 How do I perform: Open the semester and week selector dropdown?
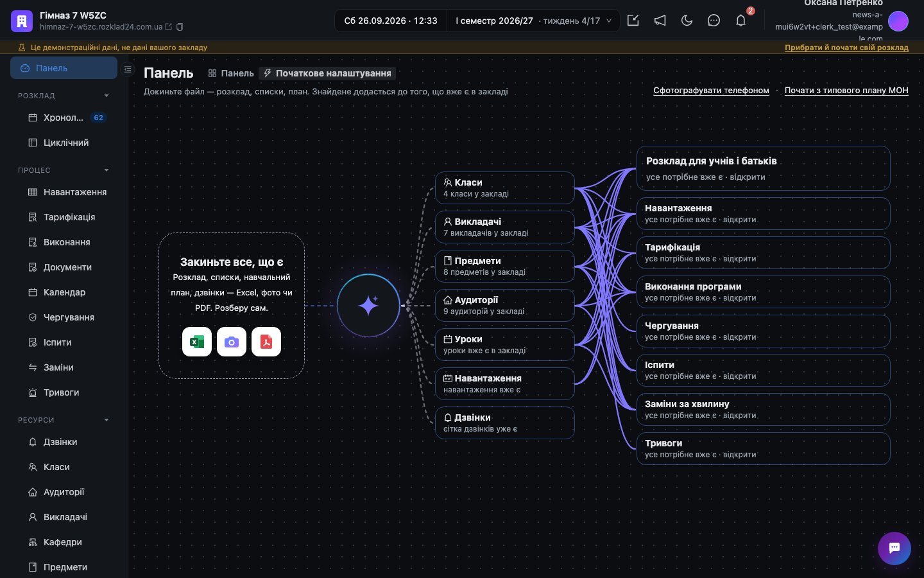[x=533, y=21]
